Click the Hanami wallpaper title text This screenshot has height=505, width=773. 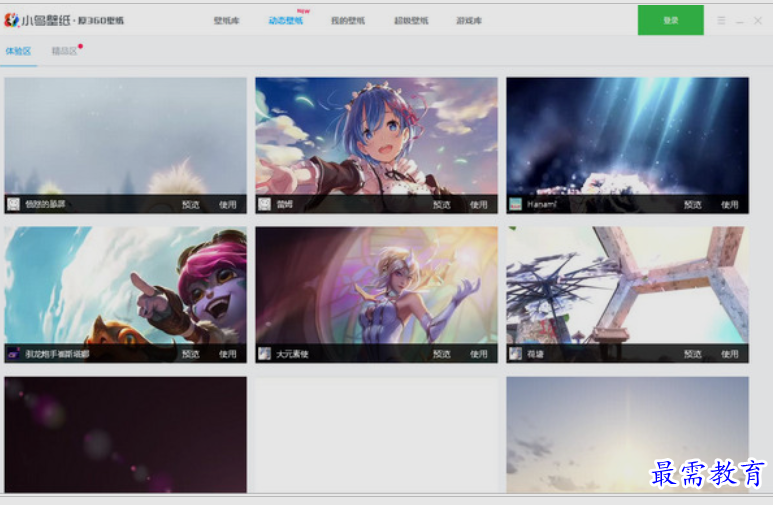pyautogui.click(x=541, y=204)
